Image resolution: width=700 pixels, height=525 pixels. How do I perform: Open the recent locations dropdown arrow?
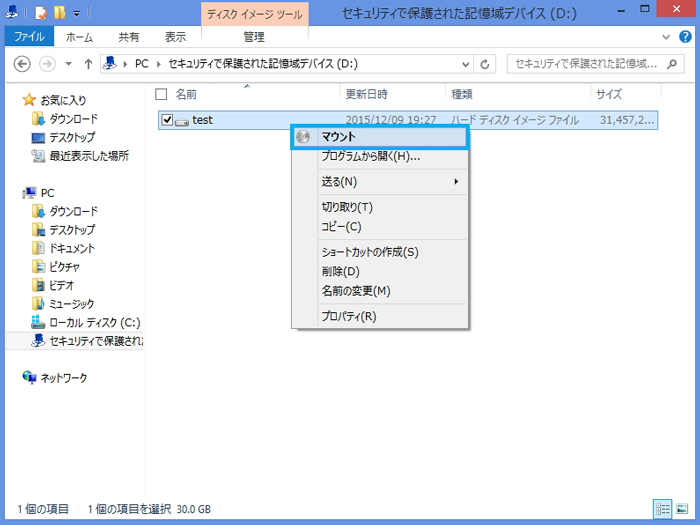point(68,64)
